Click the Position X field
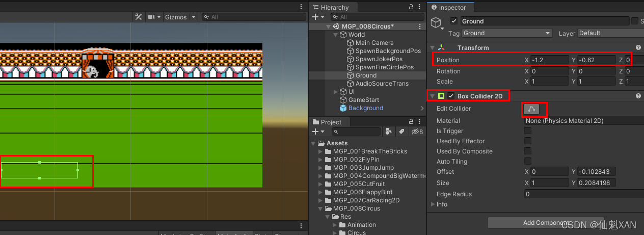Screen dimensions: 644x235 [550, 60]
